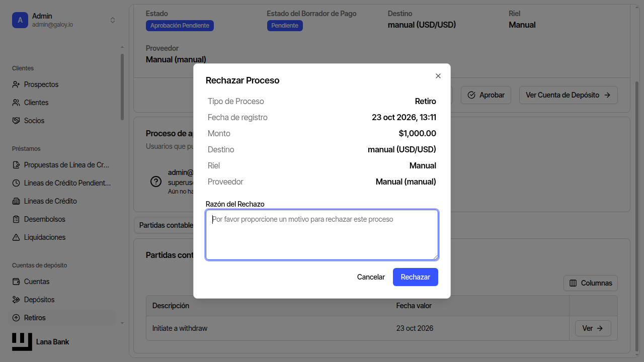Click the page's right scrollbar
The height and width of the screenshot is (362, 644).
(x=637, y=216)
